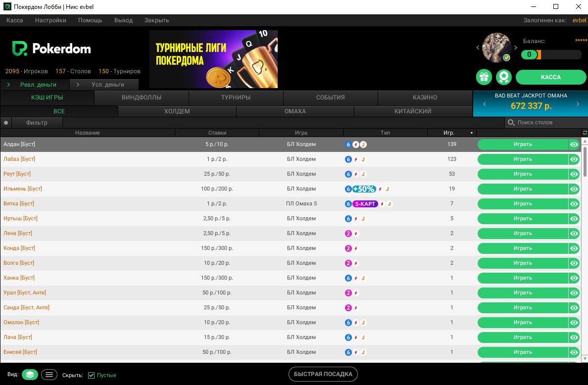Viewport: 588px width, 385px height.
Task: Open the Касса menu
Action: point(15,20)
